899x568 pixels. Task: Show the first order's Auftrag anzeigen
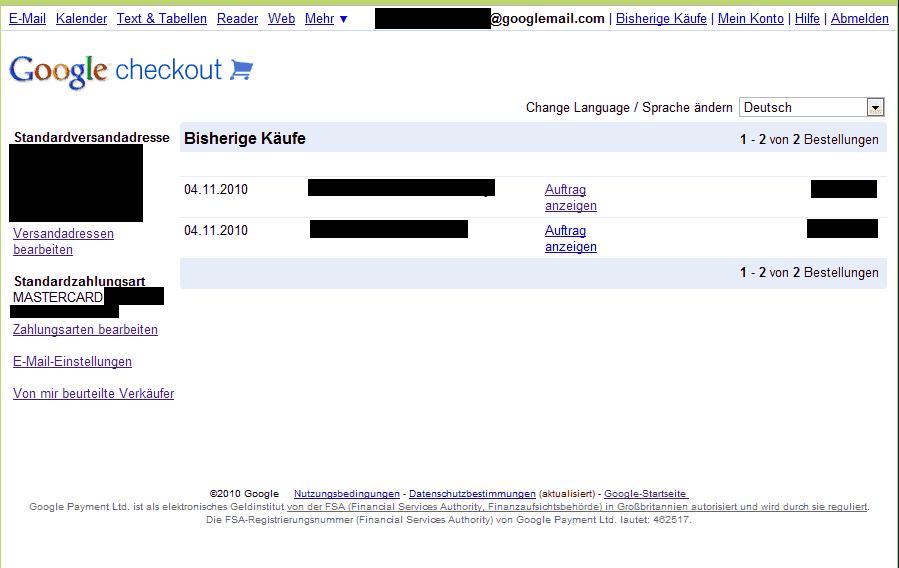tap(570, 197)
